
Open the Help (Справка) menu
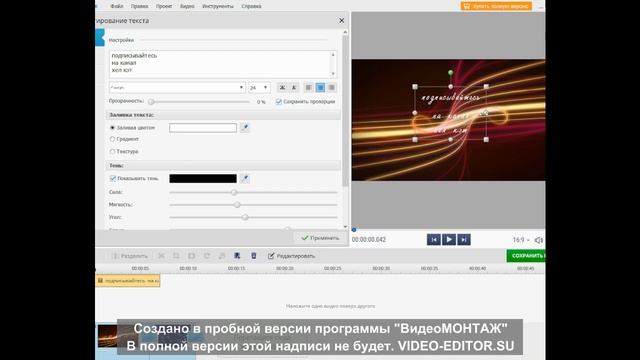251,6
